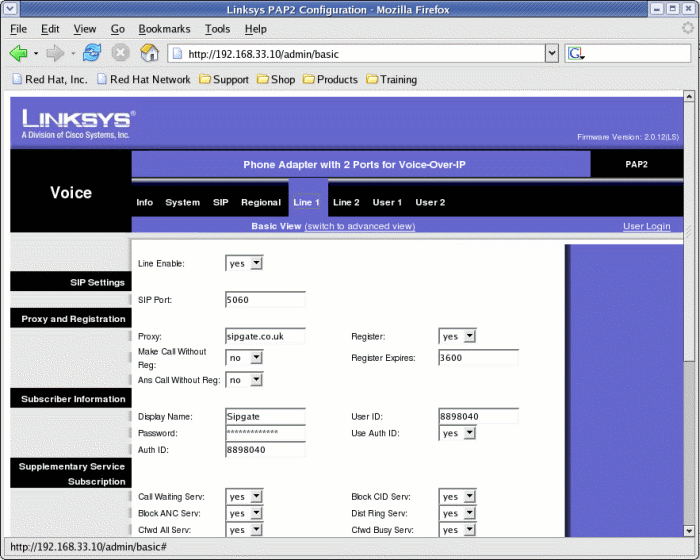Click the Proxy input field
This screenshot has height=560, width=700.
click(265, 336)
